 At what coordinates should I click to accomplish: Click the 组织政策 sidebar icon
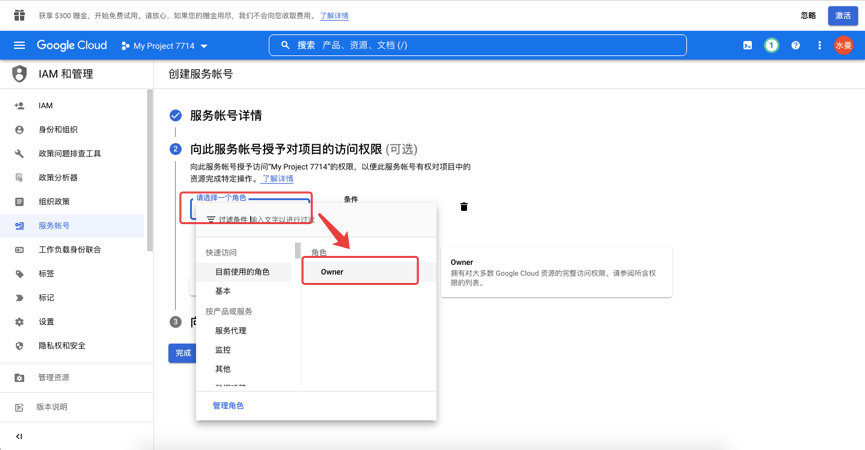coord(19,201)
